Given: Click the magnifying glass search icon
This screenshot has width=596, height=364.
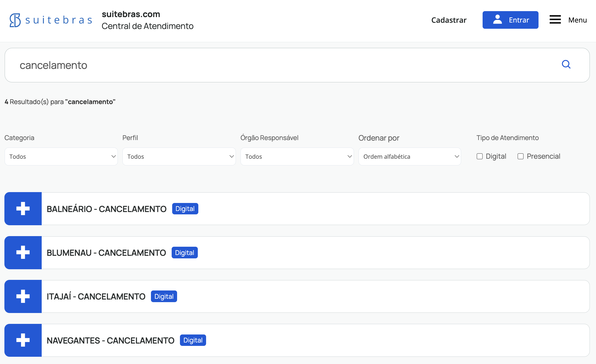Looking at the screenshot, I should (566, 64).
